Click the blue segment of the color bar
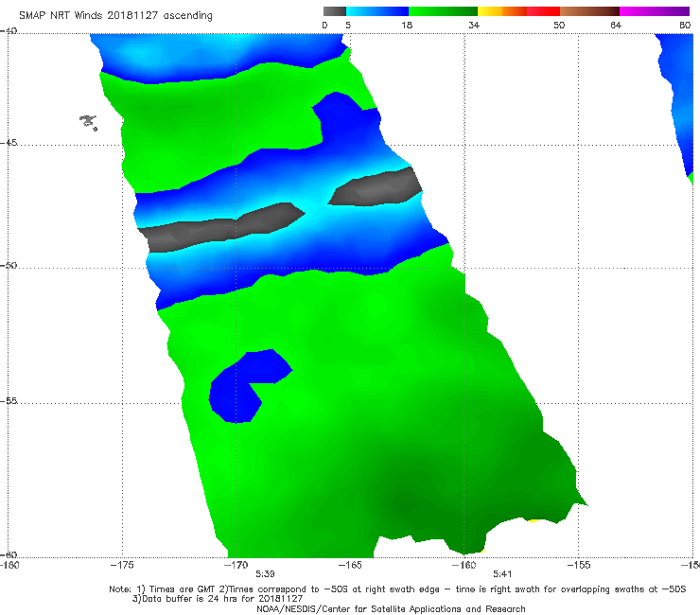 click(377, 11)
